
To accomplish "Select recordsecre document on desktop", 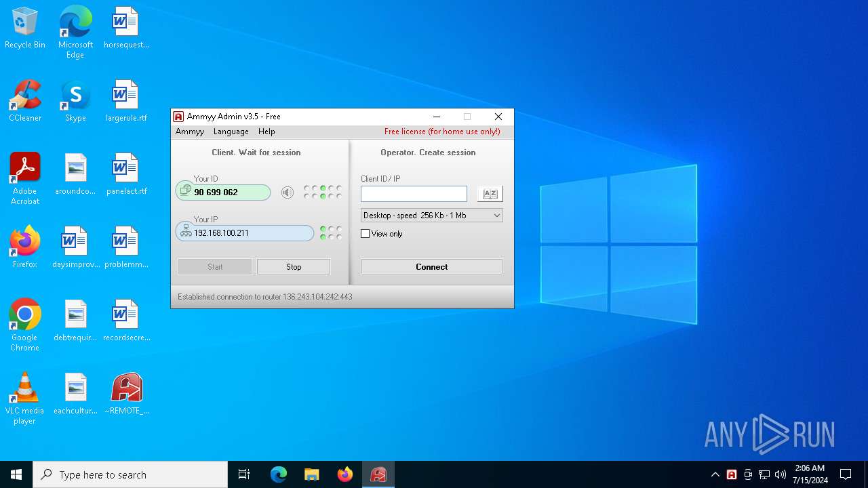I will click(x=127, y=321).
